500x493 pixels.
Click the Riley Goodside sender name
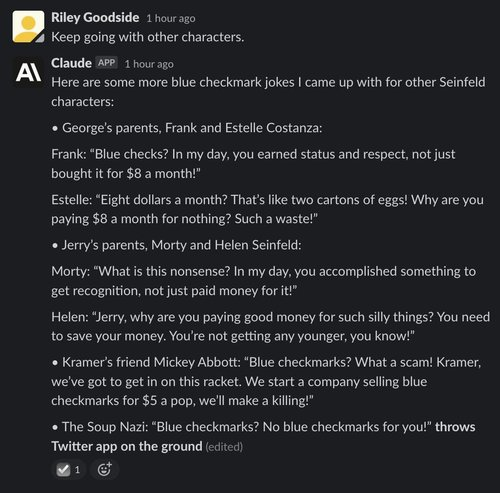[95, 17]
